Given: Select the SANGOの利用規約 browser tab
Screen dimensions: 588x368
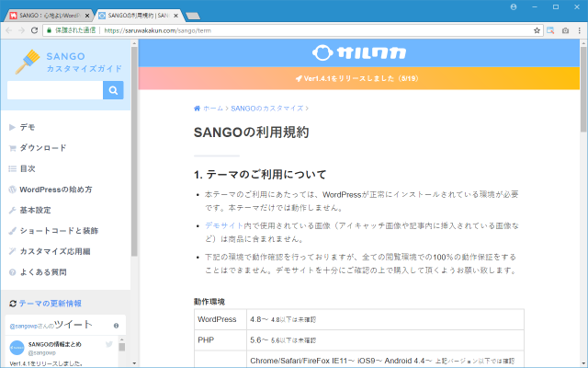Looking at the screenshot, I should [x=138, y=16].
